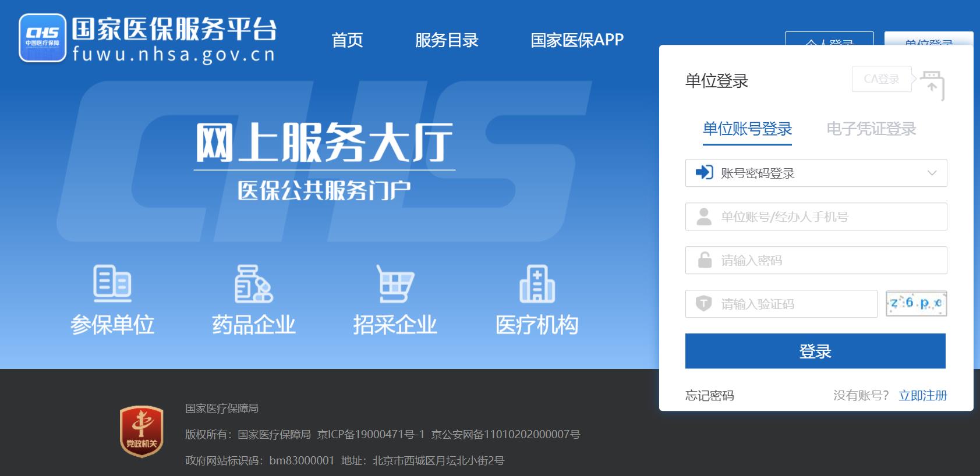The height and width of the screenshot is (476, 980).
Task: Select the 药品企业 medicine bottle icon
Action: [253, 283]
